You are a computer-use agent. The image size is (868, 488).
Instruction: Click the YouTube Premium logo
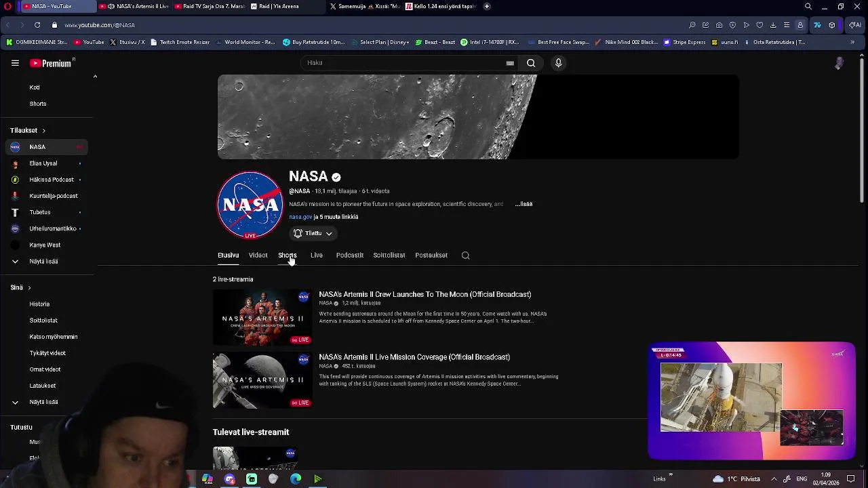[52, 63]
